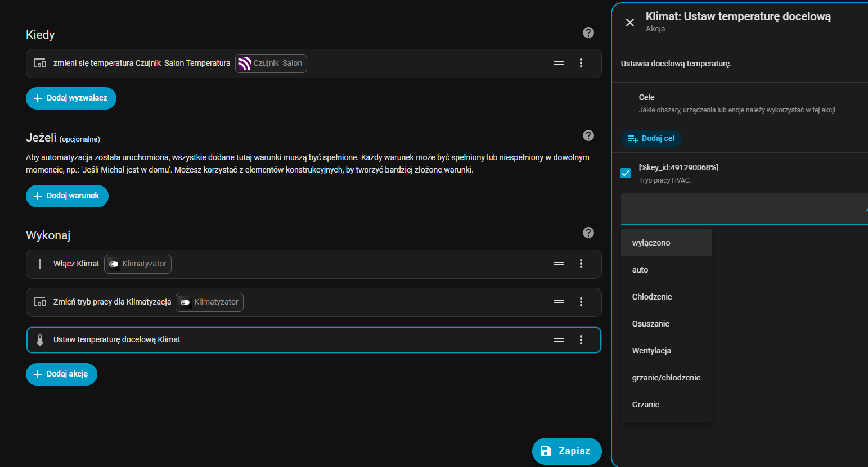
Task: Close the Klimat action side panel
Action: (630, 22)
